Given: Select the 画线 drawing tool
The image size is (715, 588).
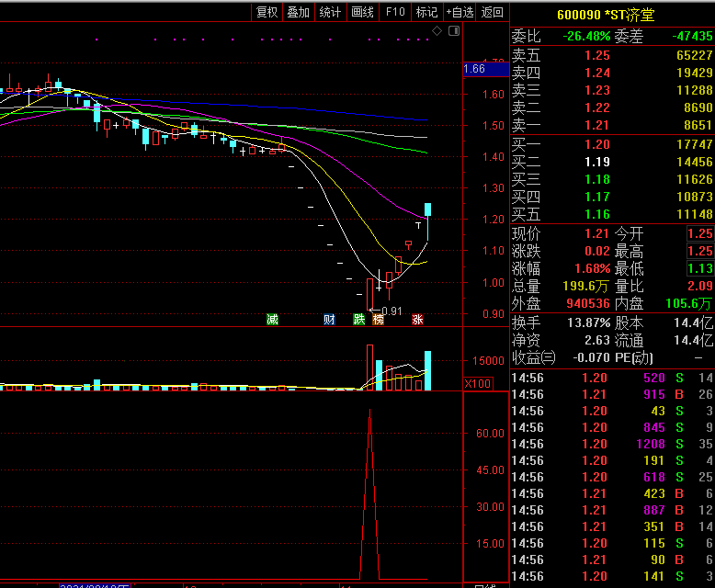Looking at the screenshot, I should (x=363, y=12).
